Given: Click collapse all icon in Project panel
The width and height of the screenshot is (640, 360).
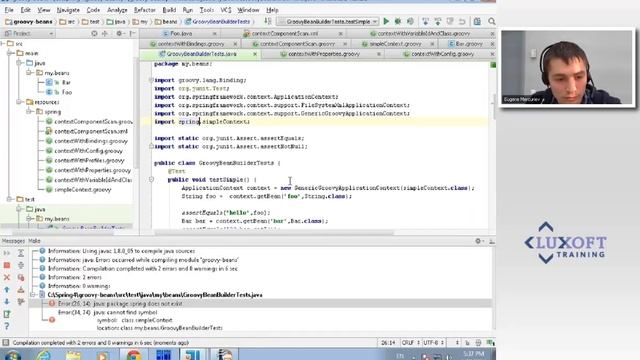Looking at the screenshot, I should click(x=105, y=33).
